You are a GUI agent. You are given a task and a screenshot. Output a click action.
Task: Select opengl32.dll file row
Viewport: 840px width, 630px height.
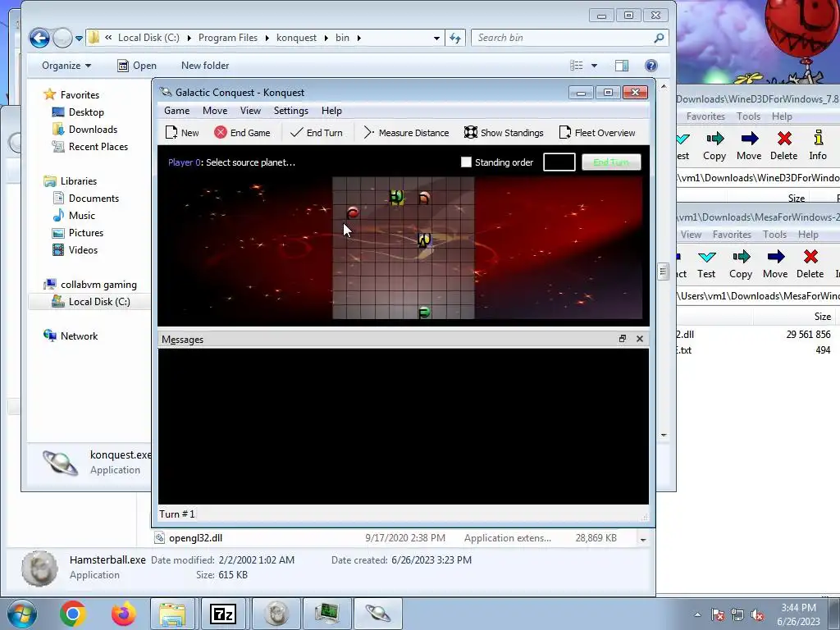pos(394,538)
